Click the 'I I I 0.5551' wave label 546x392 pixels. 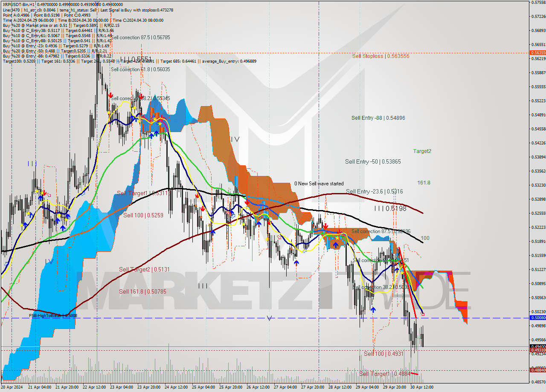point(136,59)
